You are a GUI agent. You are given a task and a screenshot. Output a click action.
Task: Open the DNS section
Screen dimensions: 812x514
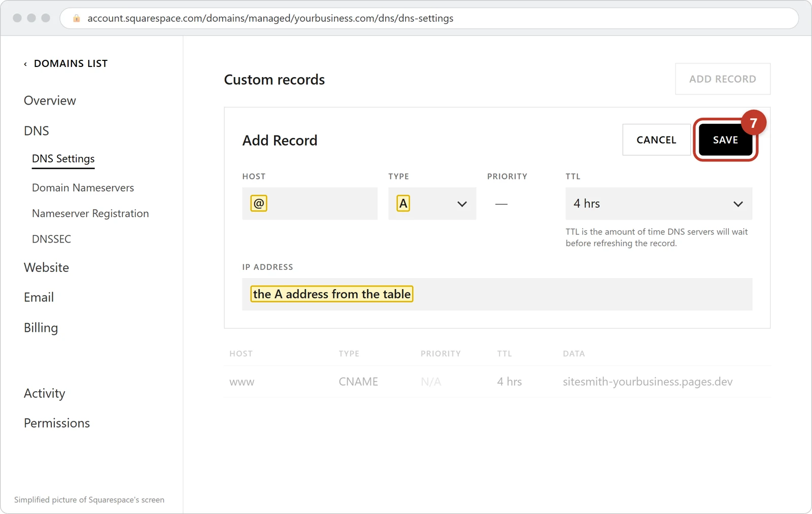(37, 131)
